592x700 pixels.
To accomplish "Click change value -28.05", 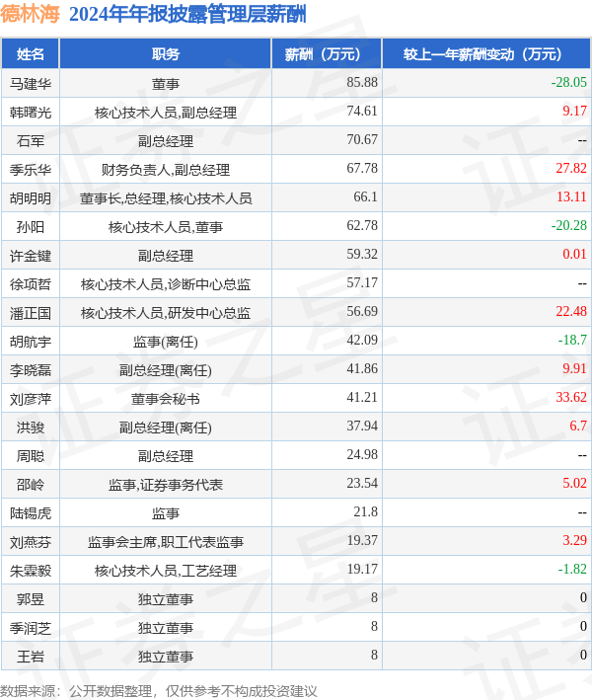I will [x=568, y=83].
